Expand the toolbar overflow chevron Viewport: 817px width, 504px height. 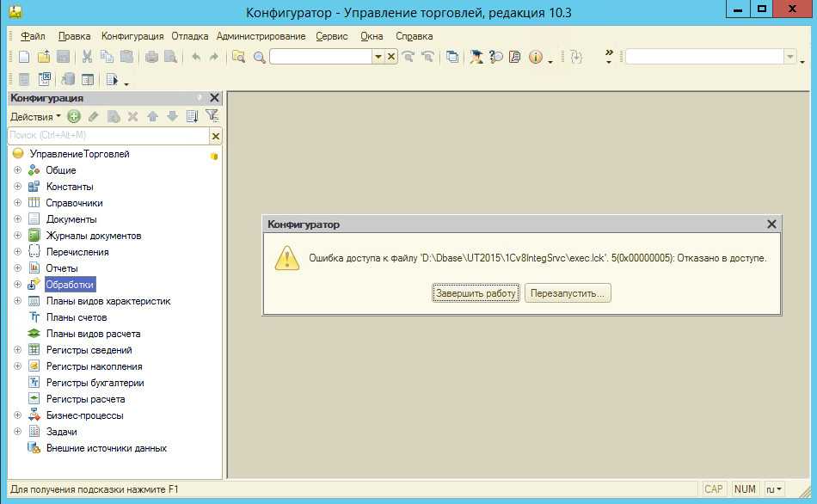609,56
